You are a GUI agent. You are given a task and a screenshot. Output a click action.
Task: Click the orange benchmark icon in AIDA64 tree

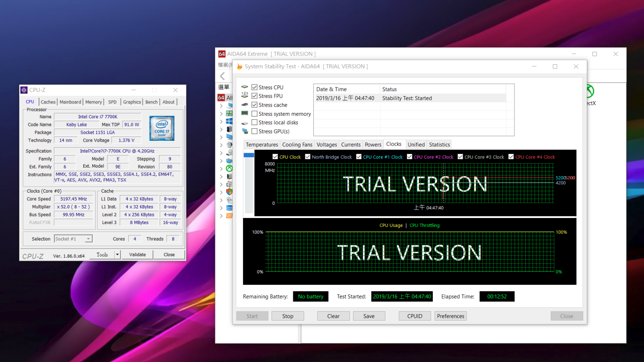pos(229,216)
